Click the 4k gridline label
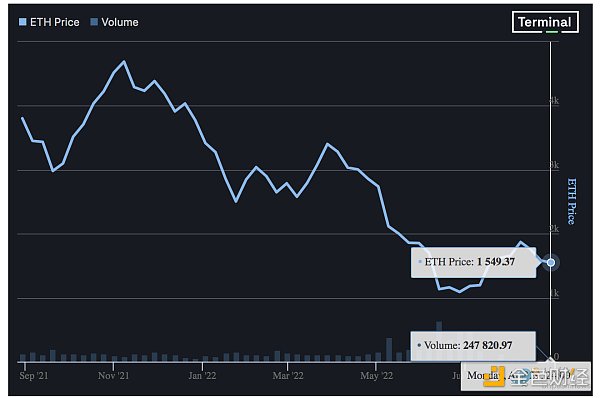This screenshot has height=398, width=600. (x=554, y=101)
